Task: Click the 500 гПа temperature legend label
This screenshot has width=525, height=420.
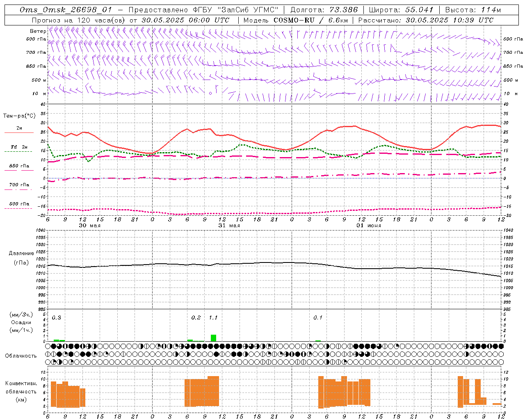Action: [x=19, y=204]
